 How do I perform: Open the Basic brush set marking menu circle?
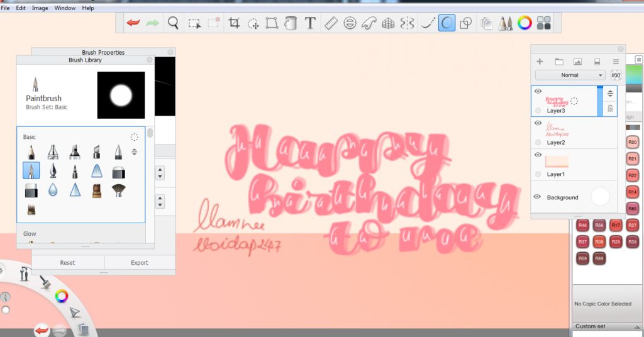click(135, 137)
